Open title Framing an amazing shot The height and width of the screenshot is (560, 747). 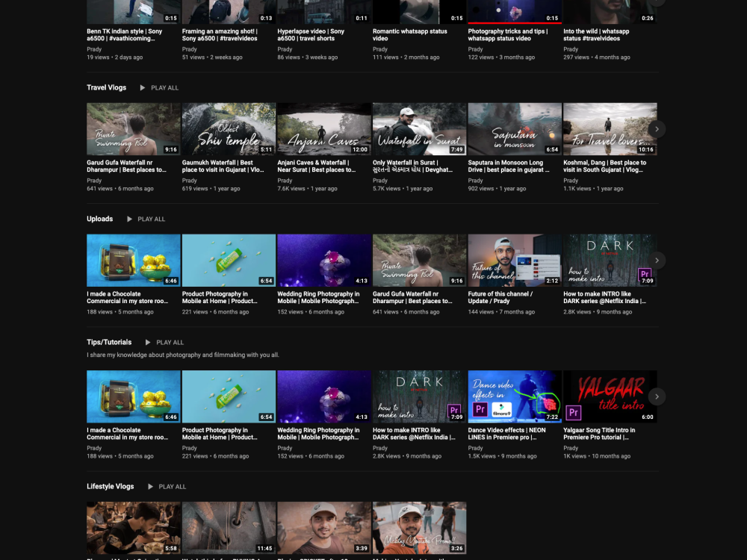tap(220, 35)
